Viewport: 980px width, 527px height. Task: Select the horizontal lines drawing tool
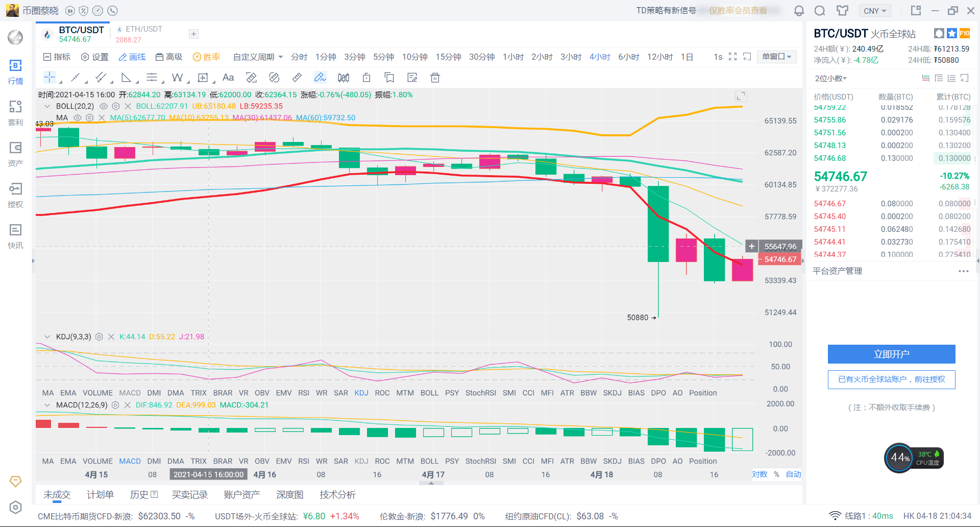point(152,78)
